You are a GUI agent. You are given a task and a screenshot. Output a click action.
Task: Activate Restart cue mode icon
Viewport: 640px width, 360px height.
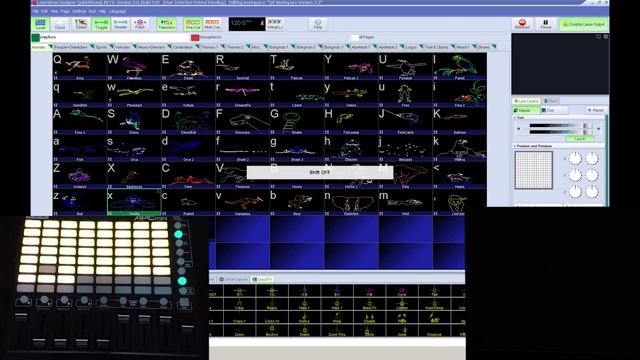point(120,24)
